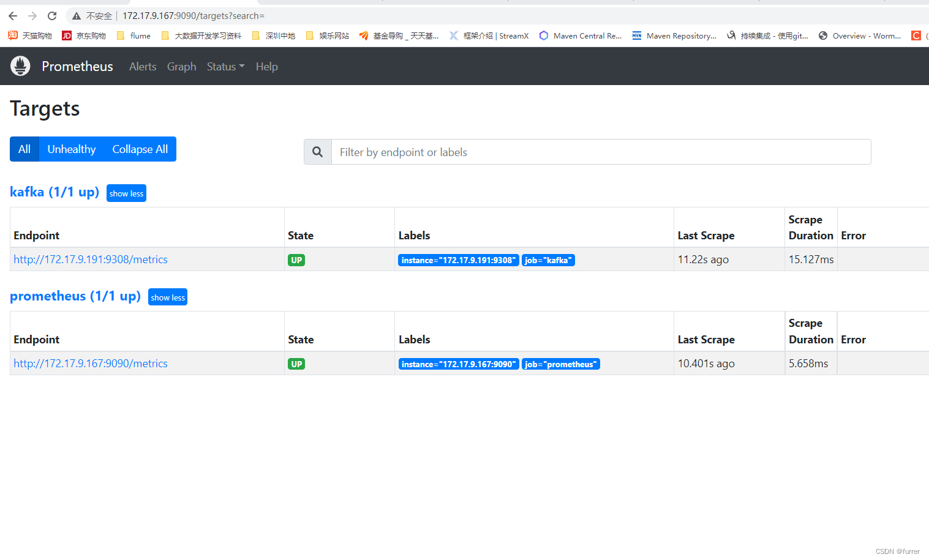Image resolution: width=929 pixels, height=560 pixels.
Task: Click the search magnifier icon beside filter
Action: coord(317,152)
